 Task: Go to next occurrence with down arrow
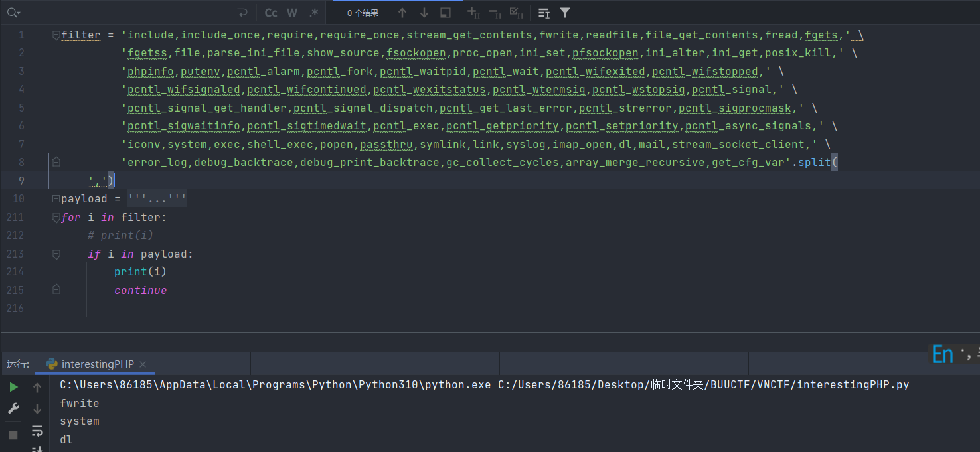tap(424, 13)
